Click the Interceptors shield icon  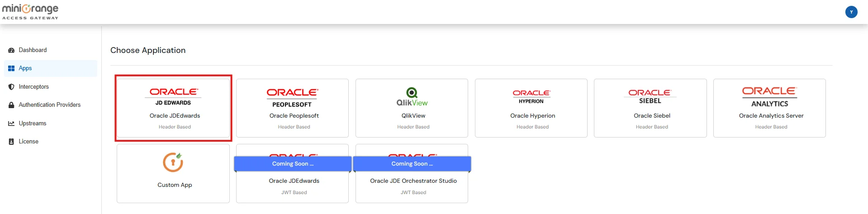click(x=11, y=87)
